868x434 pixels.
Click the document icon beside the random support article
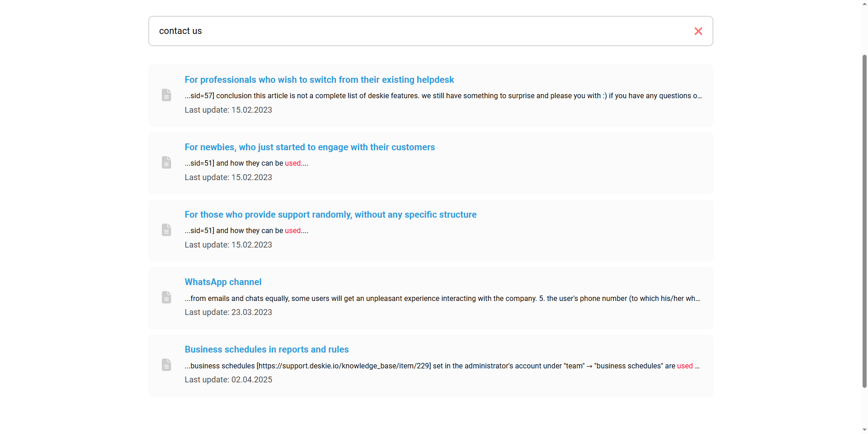click(x=166, y=230)
